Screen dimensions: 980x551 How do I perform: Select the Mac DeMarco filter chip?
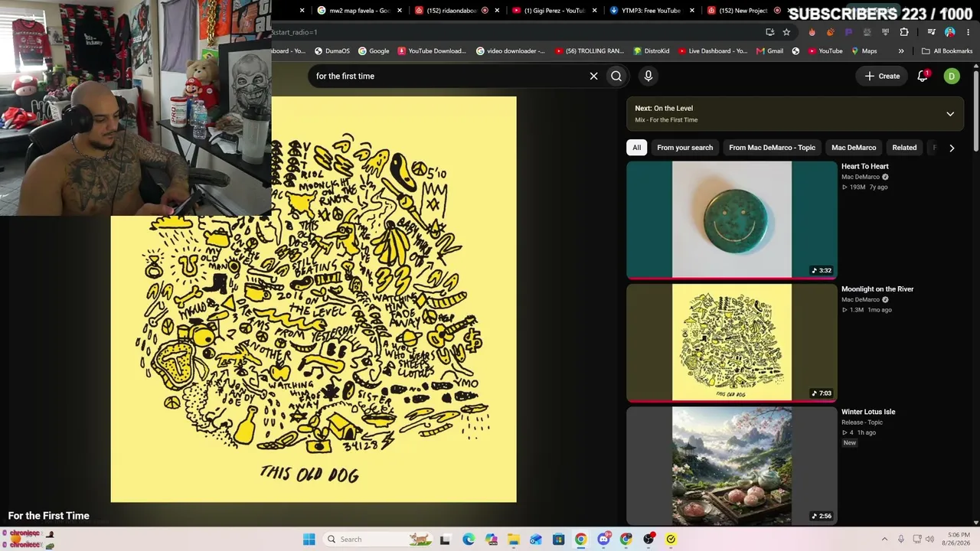(854, 148)
